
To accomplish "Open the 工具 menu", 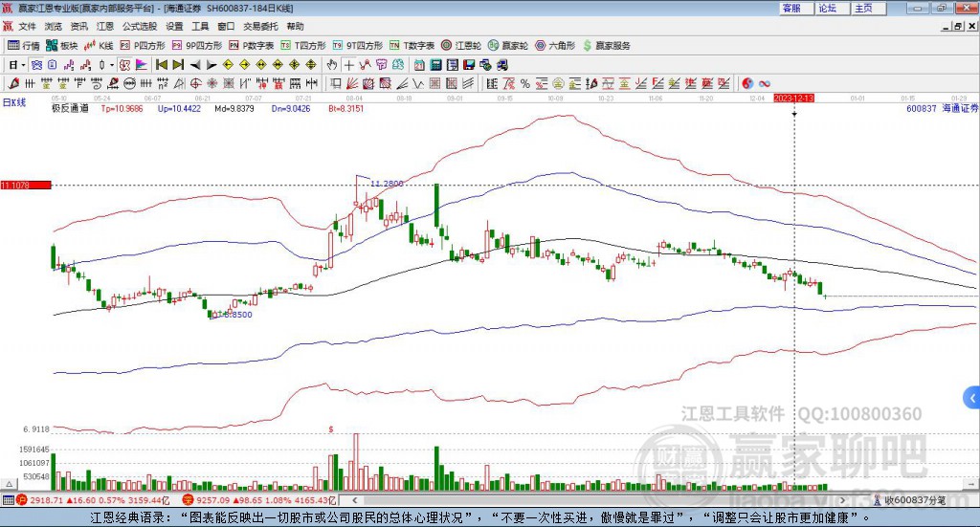I will coord(200,26).
